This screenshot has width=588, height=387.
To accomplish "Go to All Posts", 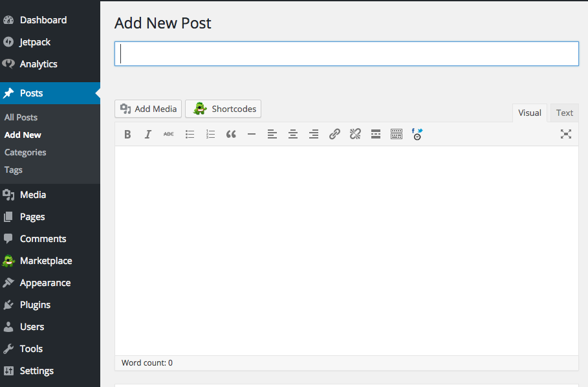I will 21,117.
